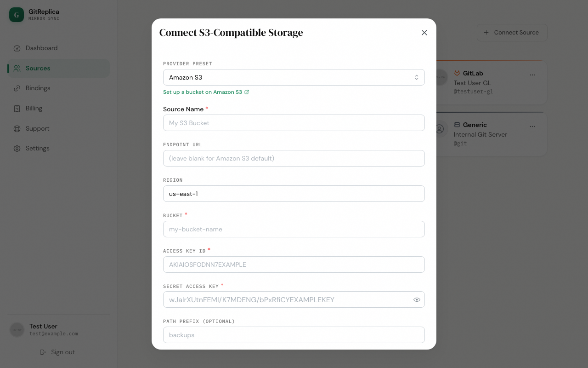Click the Endpoint URL field
This screenshot has width=588, height=368.
click(x=294, y=158)
